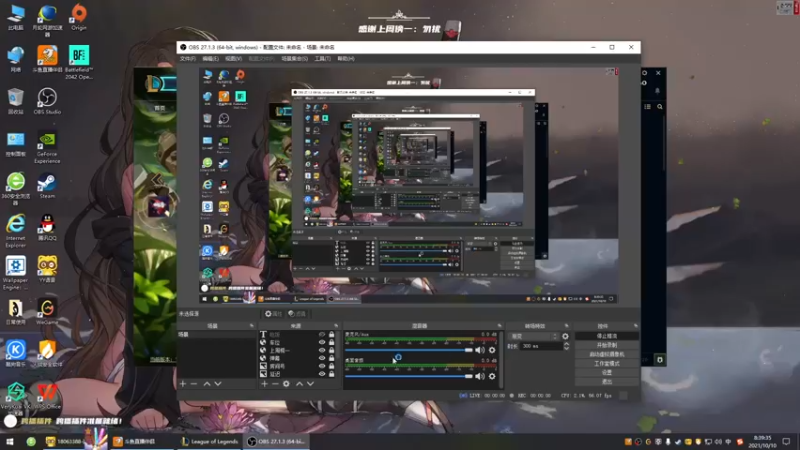Click the 设置 settings button in controls

607,372
